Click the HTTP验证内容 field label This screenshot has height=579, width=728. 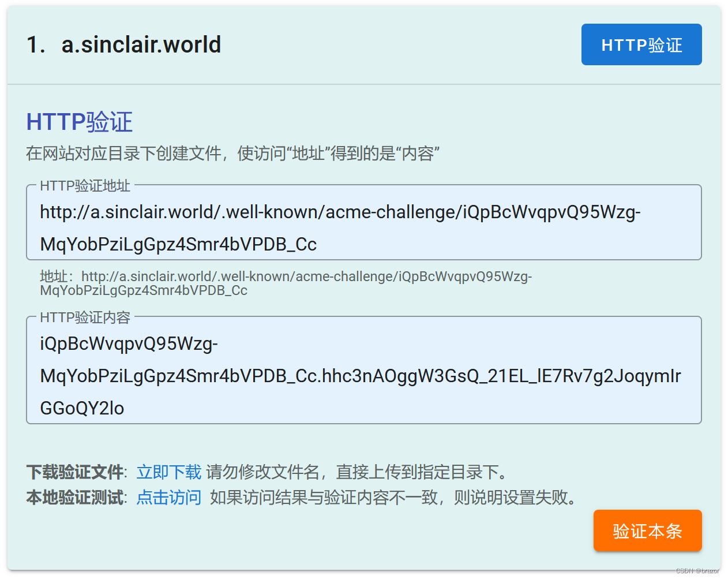coord(85,317)
